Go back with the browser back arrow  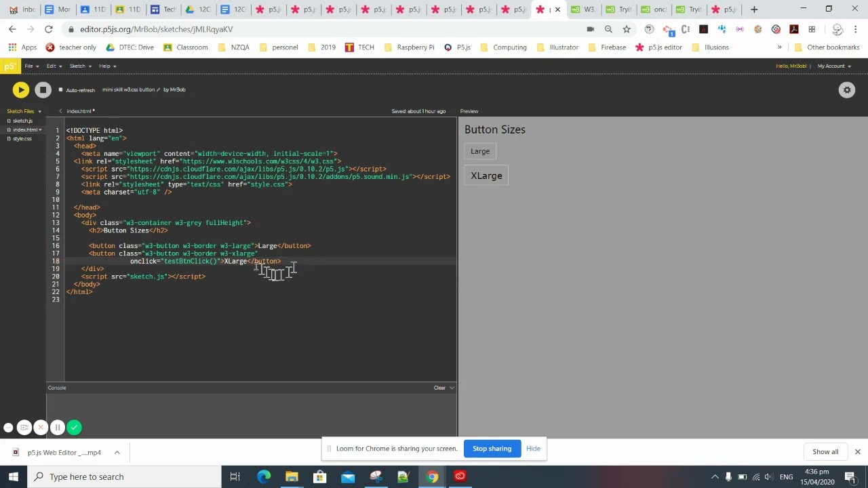12,29
